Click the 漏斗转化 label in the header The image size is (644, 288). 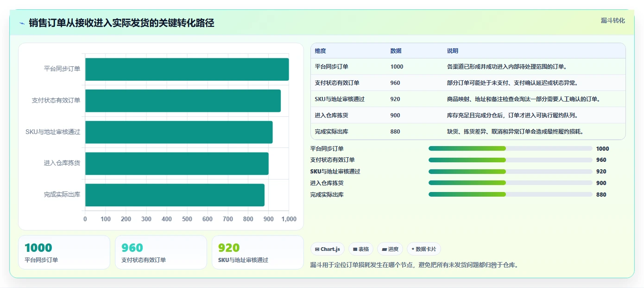tap(612, 20)
